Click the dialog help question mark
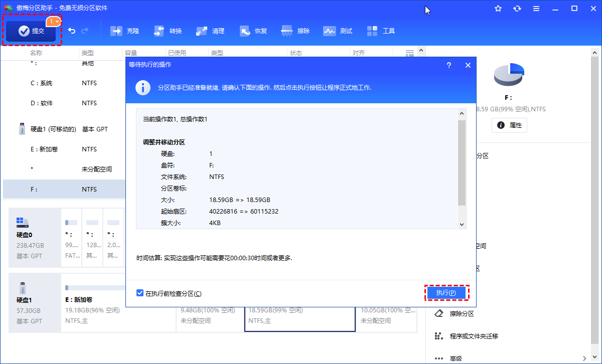Image resolution: width=602 pixels, height=364 pixels. [x=449, y=65]
